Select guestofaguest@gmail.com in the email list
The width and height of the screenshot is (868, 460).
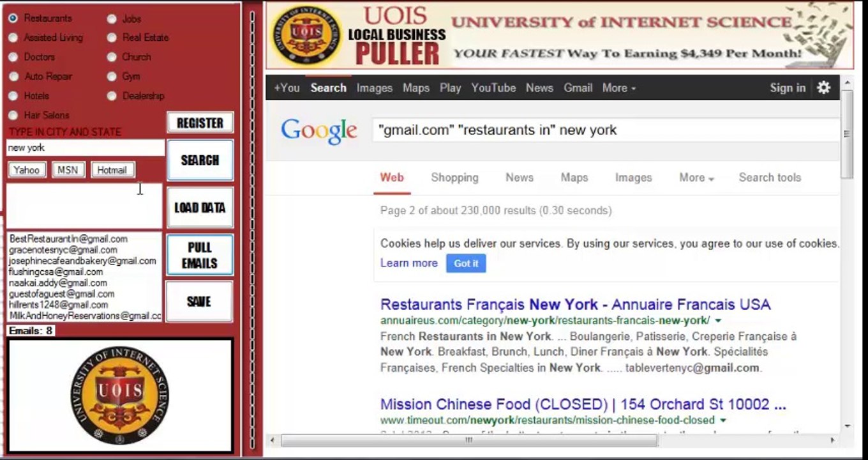click(x=62, y=294)
